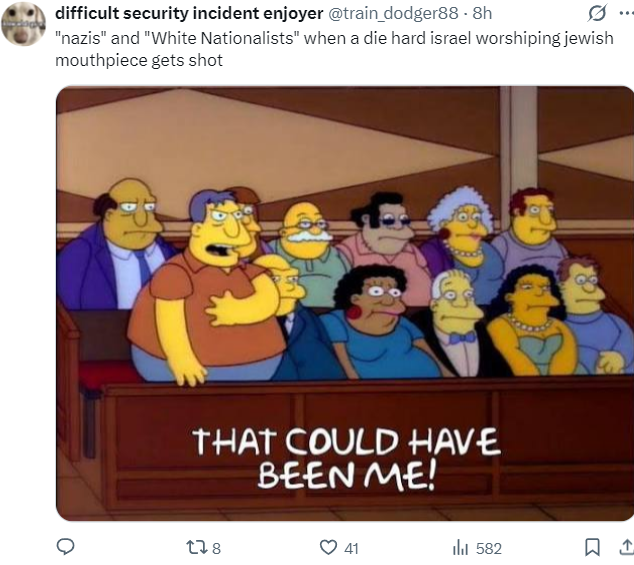Screen dimensions: 634x565
Task: Bookmark this post
Action: pos(592,547)
